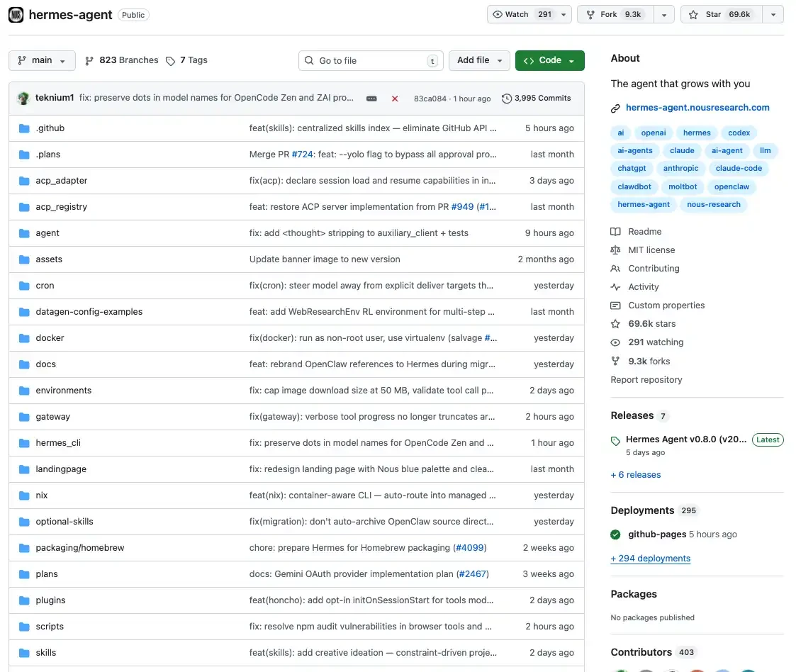Open the assets folder
Viewport: 796px width, 672px height.
[x=49, y=259]
